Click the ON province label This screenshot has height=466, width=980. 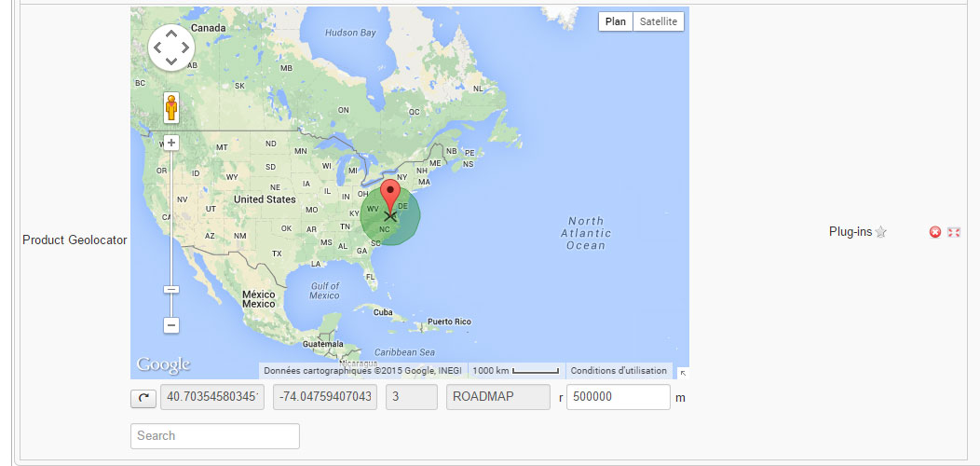(x=343, y=110)
